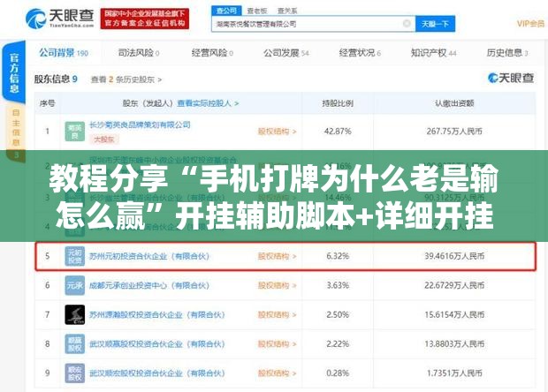Select the 15.6154万人民币 amount cell
The width and height of the screenshot is (548, 392).
tap(454, 315)
